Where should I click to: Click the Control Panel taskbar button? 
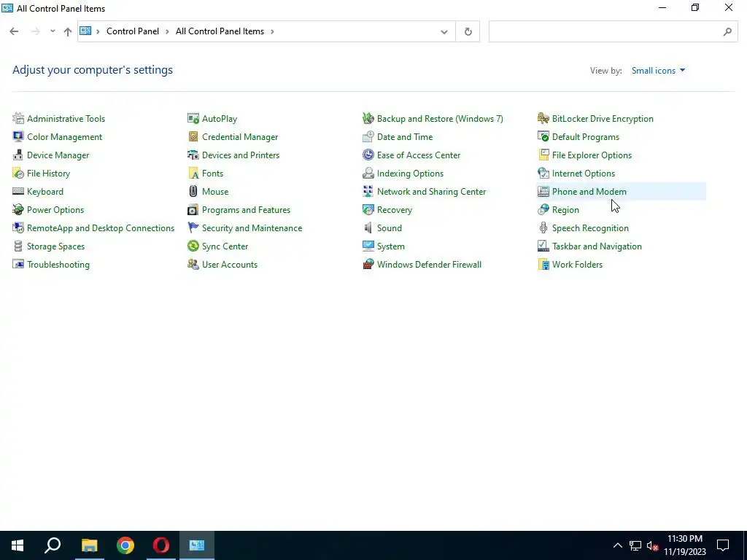(x=197, y=545)
